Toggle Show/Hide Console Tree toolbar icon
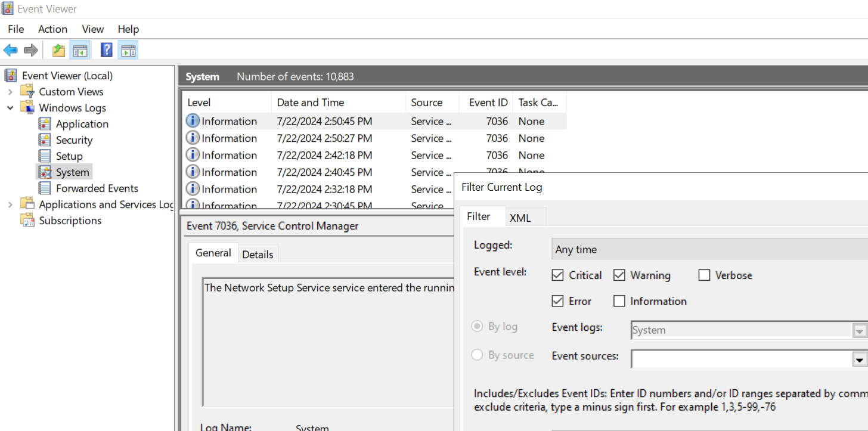 click(80, 50)
